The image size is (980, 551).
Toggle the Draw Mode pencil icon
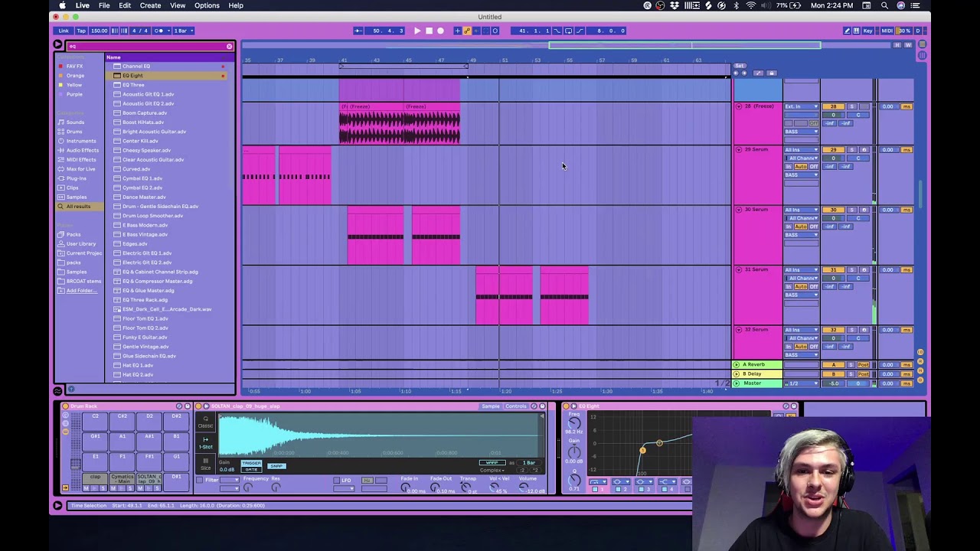(848, 31)
